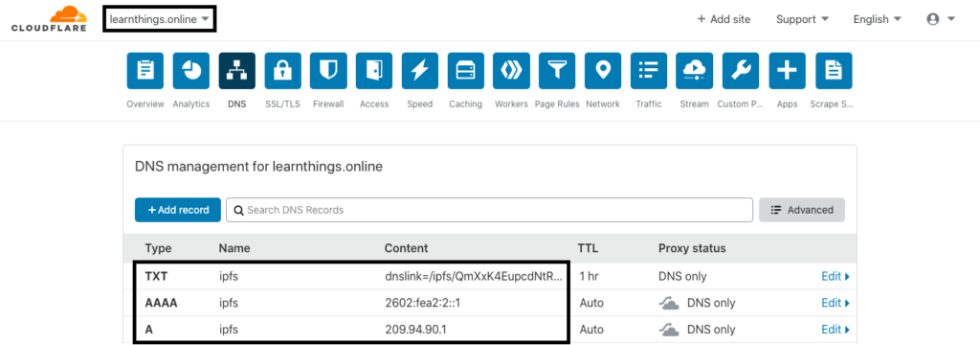Screen dimensions: 980x345
Task: Click the Proxy status column header
Action: (692, 248)
